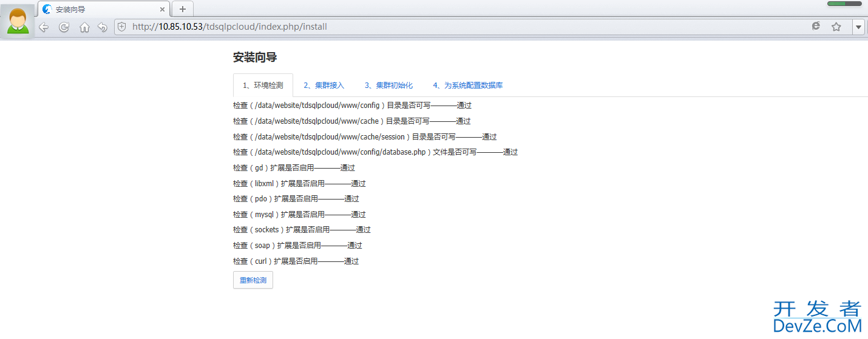868x339 pixels.
Task: Click the undo/restore closed page icon
Action: (x=103, y=27)
